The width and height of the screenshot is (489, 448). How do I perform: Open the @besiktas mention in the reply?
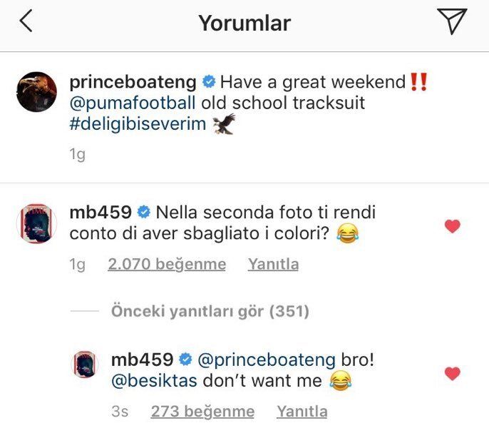(x=155, y=381)
